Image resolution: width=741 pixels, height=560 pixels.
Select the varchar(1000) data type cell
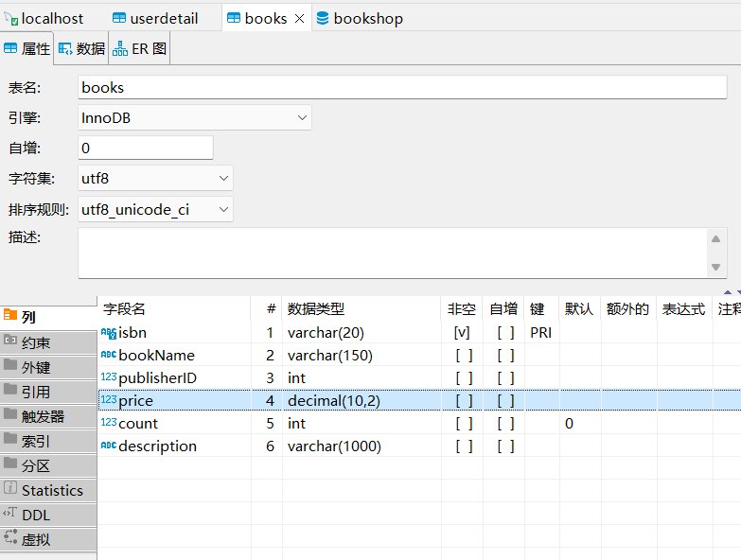click(x=362, y=446)
